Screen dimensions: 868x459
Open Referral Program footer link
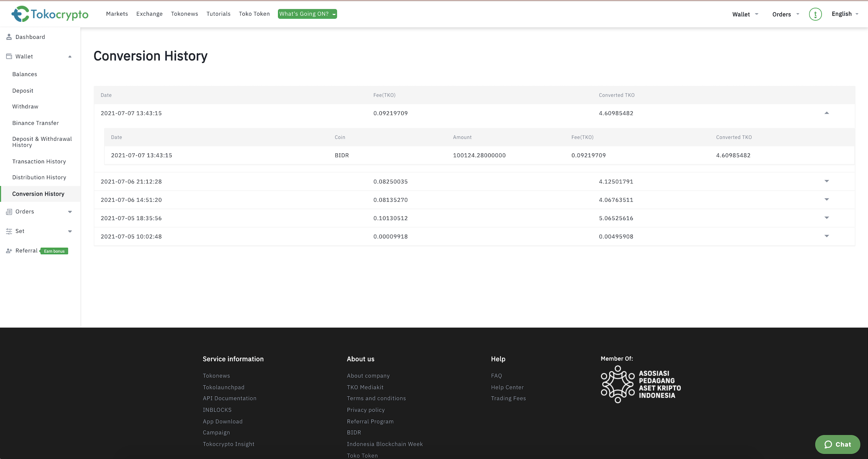(370, 422)
